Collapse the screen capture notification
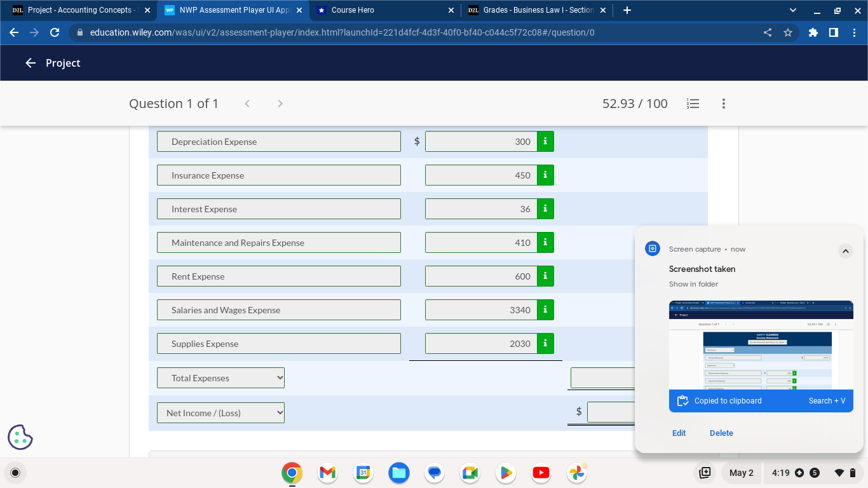The height and width of the screenshot is (488, 868). point(845,251)
